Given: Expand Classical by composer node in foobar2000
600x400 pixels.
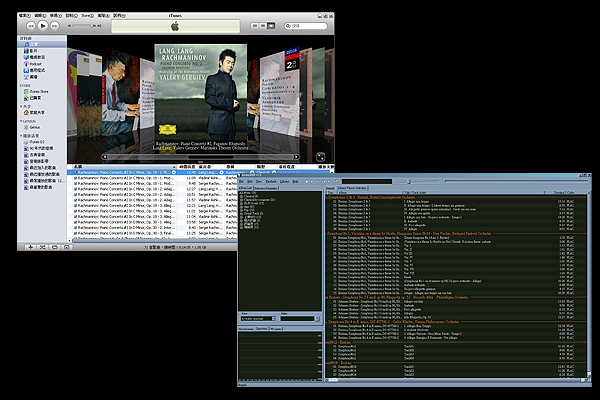Looking at the screenshot, I should tap(241, 200).
